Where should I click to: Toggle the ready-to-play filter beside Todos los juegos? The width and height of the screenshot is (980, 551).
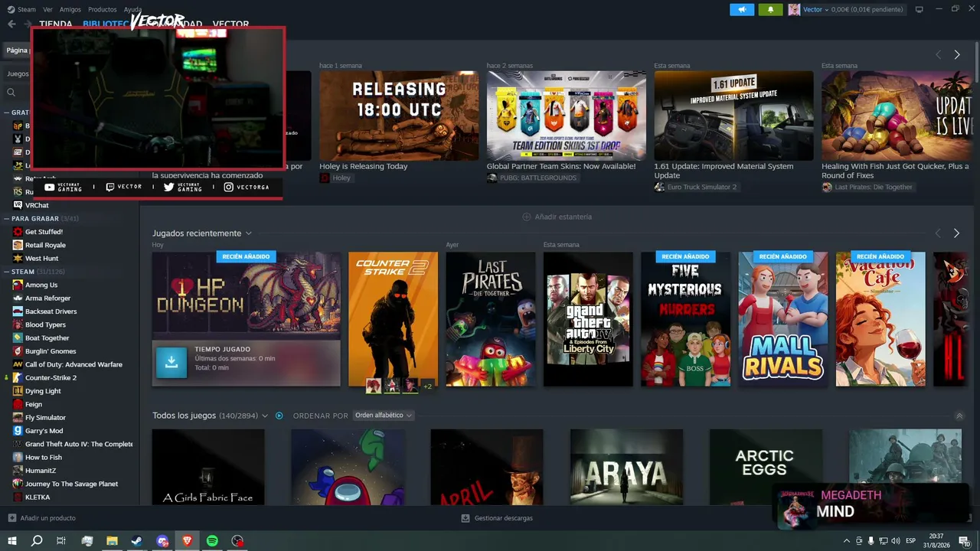point(279,416)
